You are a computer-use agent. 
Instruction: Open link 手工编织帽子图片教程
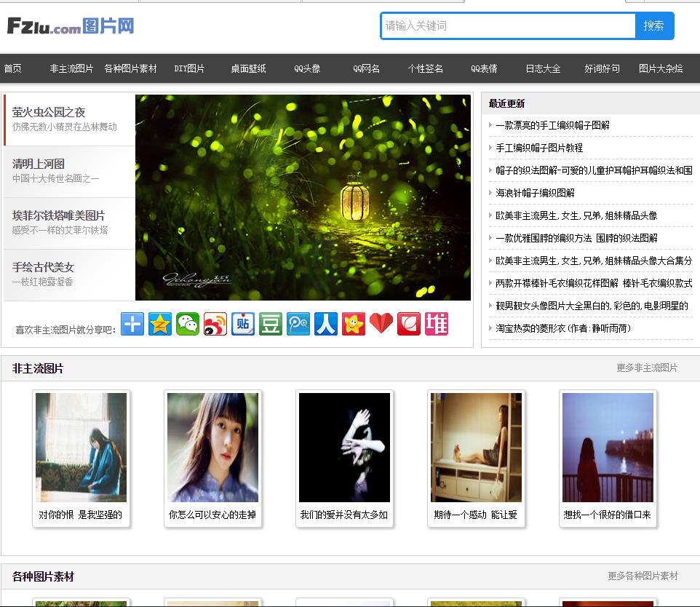pyautogui.click(x=539, y=148)
